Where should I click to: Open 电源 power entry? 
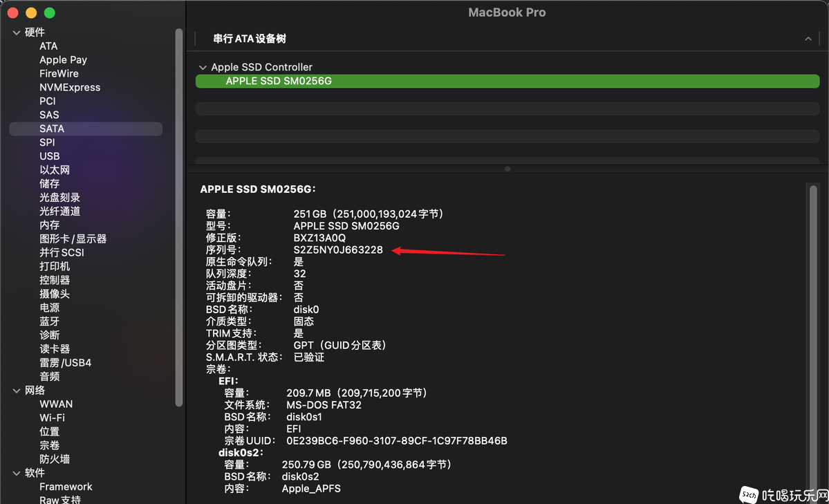49,307
